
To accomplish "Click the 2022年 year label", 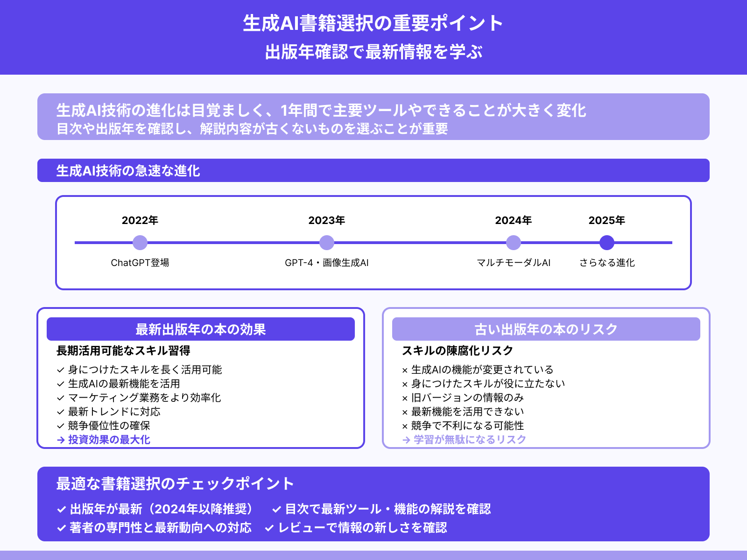I will coord(140,220).
